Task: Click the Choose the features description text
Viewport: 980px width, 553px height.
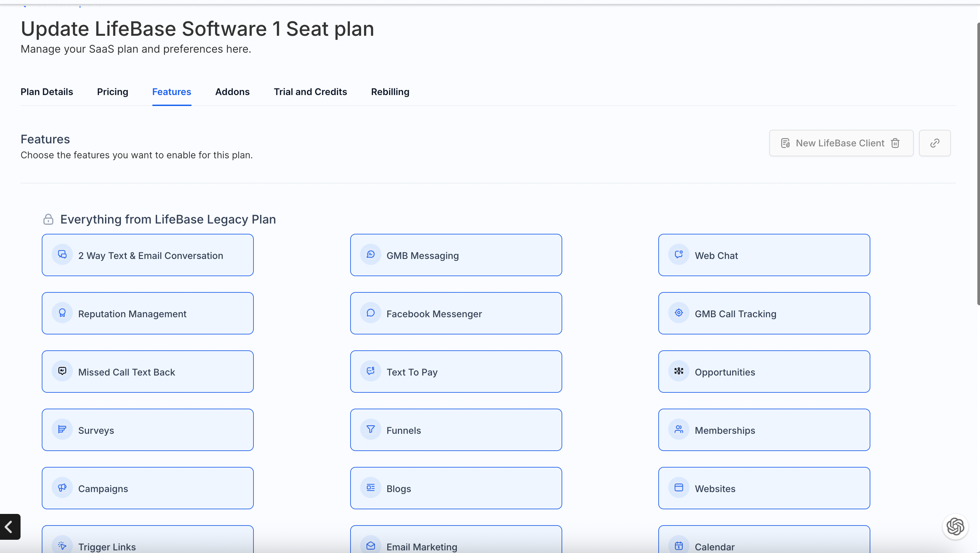Action: coord(136,155)
